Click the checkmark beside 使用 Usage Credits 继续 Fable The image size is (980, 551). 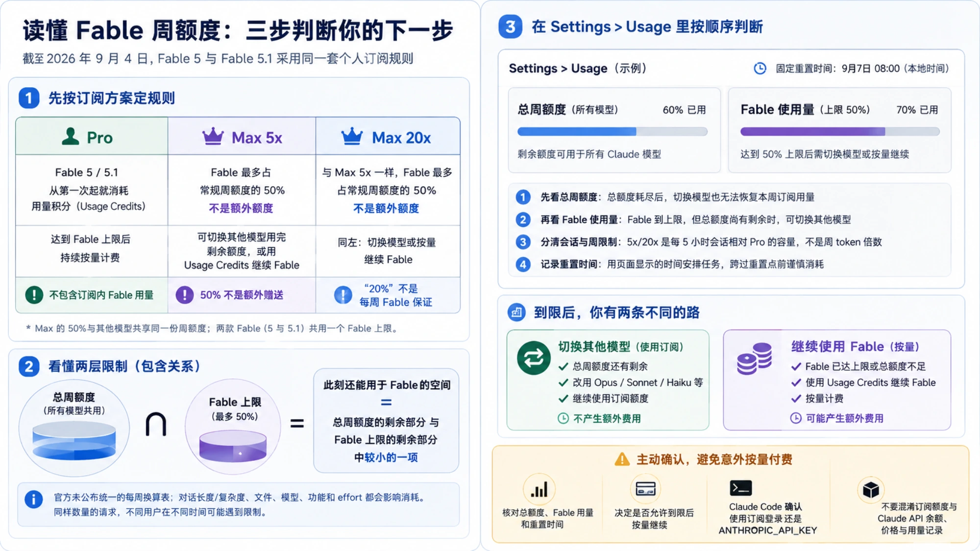(x=796, y=383)
